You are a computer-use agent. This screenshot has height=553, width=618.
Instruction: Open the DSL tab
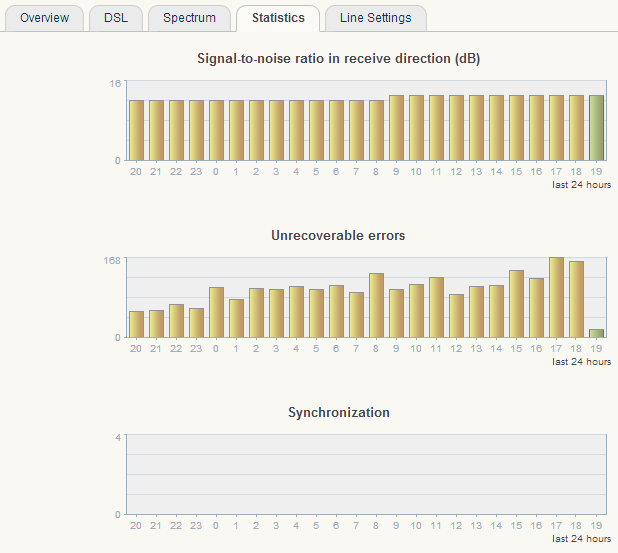pyautogui.click(x=116, y=18)
